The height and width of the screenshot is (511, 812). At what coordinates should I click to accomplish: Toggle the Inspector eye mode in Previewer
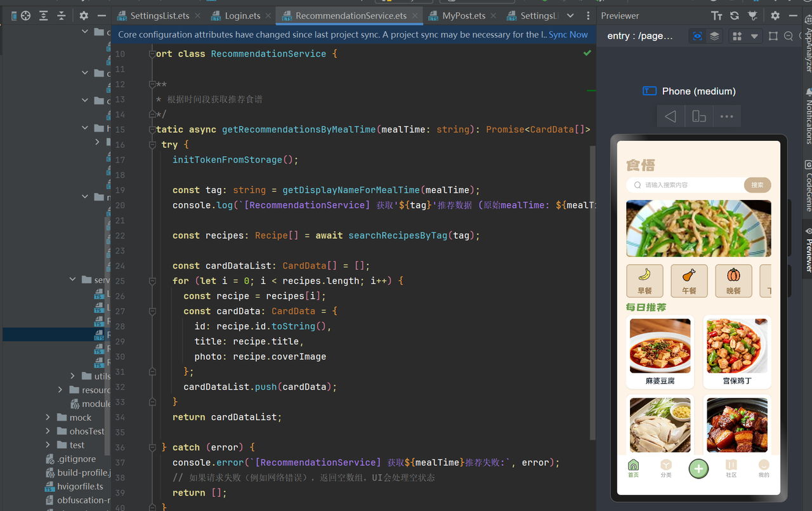click(x=697, y=36)
